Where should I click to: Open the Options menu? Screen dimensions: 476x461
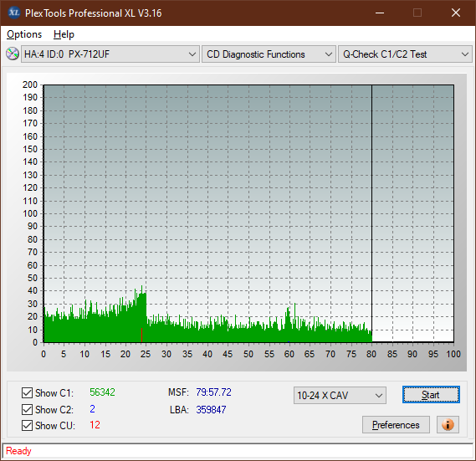(24, 34)
